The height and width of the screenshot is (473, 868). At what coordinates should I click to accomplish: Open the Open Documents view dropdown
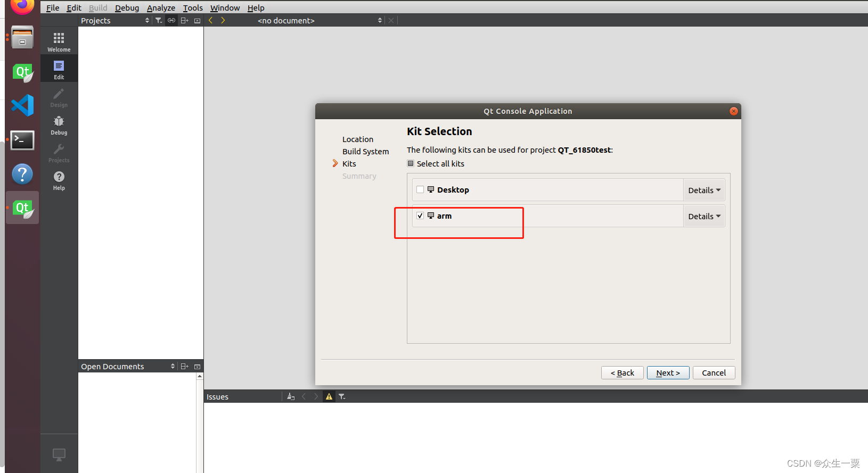pyautogui.click(x=128, y=366)
